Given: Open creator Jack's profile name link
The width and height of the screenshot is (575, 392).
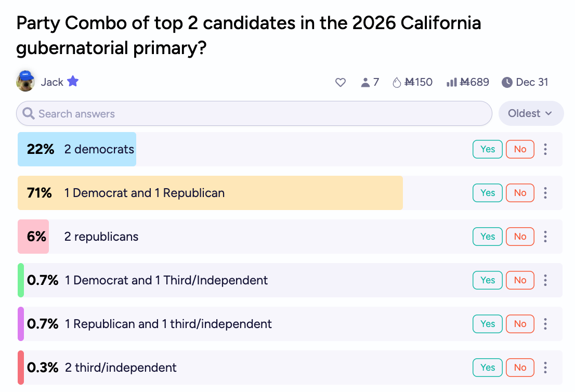Looking at the screenshot, I should coord(52,82).
